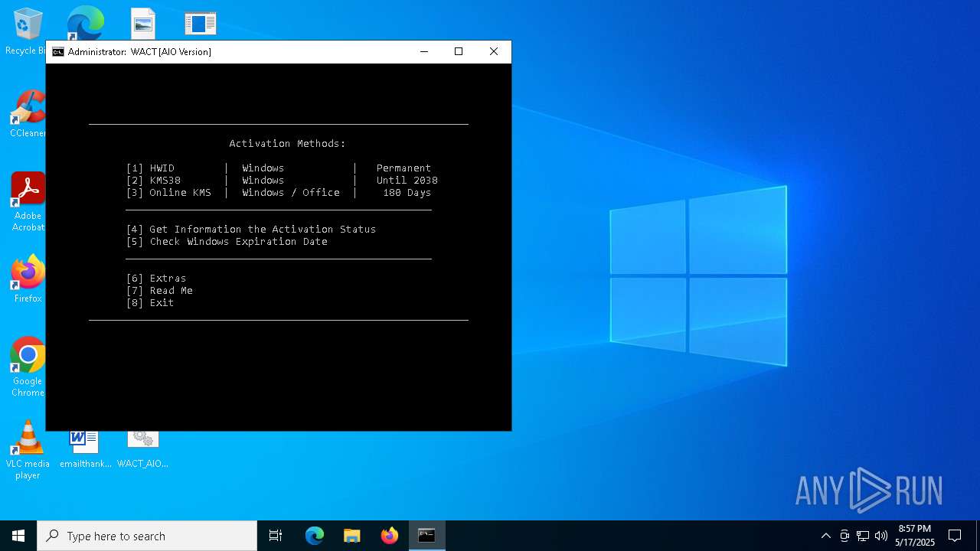Image resolution: width=980 pixels, height=551 pixels.
Task: Launch Firefox from the taskbar
Action: click(390, 536)
